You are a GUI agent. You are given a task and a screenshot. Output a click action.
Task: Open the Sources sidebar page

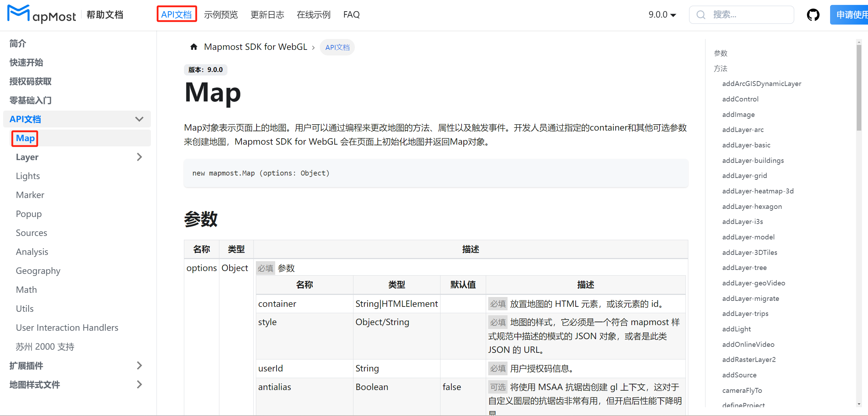point(31,232)
